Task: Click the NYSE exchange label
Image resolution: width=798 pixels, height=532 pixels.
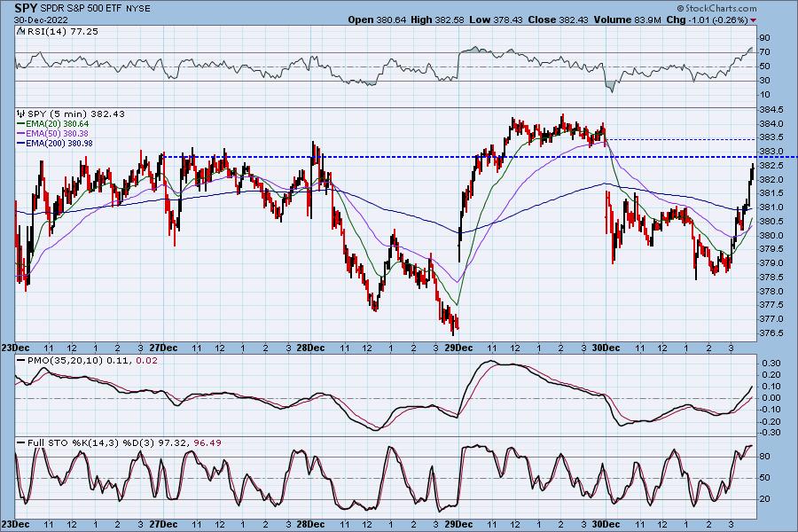Action: 137,9
